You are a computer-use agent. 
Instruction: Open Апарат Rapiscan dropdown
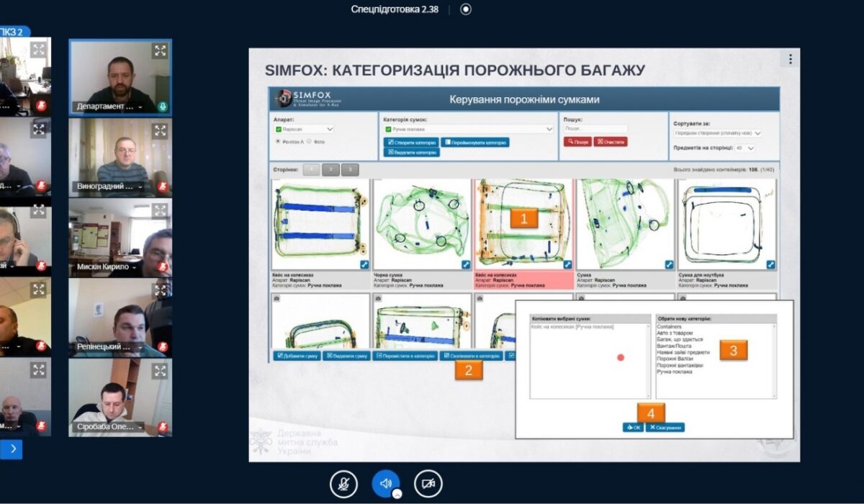304,130
